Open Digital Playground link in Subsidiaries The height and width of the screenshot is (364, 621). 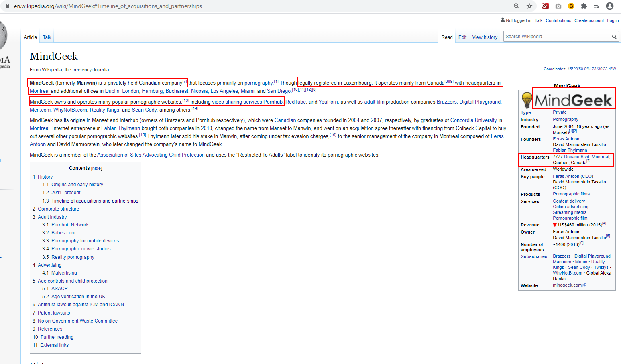click(x=592, y=256)
